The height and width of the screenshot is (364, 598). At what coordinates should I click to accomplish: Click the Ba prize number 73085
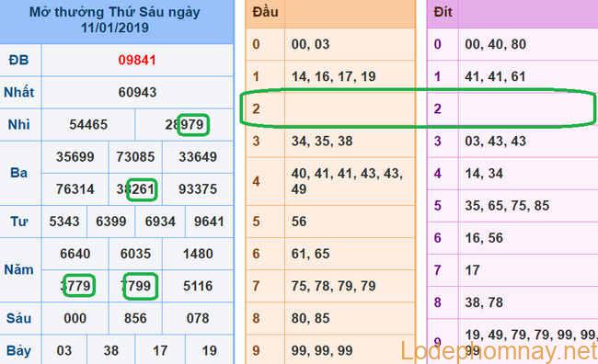coord(136,157)
